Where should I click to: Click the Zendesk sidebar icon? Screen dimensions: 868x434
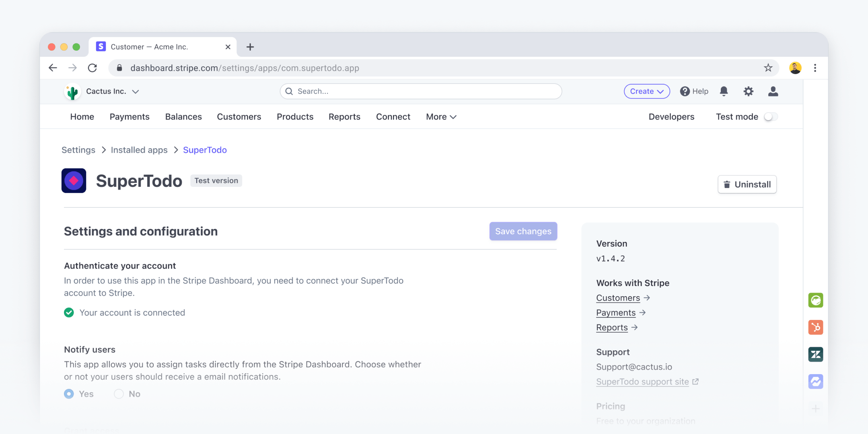(x=816, y=354)
